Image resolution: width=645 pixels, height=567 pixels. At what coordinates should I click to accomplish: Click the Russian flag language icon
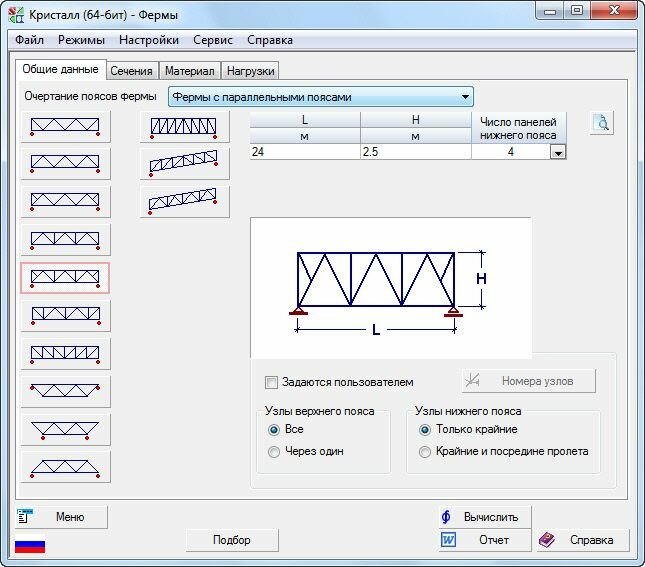click(30, 544)
